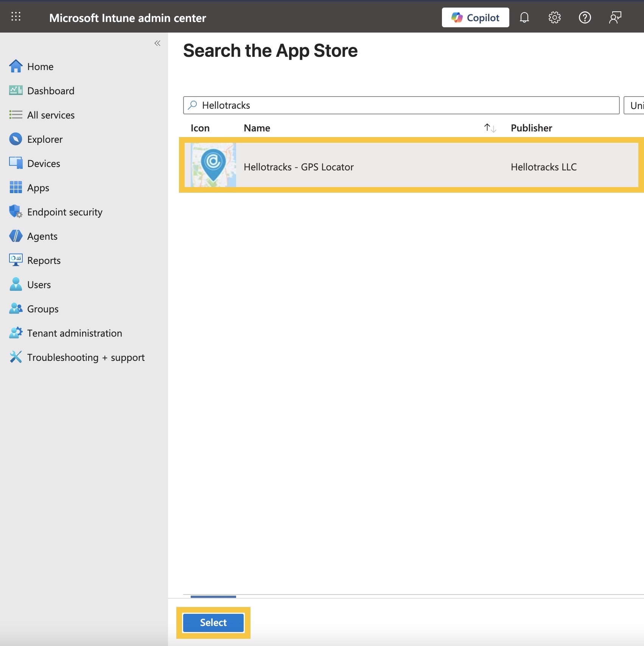The height and width of the screenshot is (646, 644).
Task: Open All services menu item
Action: point(51,115)
